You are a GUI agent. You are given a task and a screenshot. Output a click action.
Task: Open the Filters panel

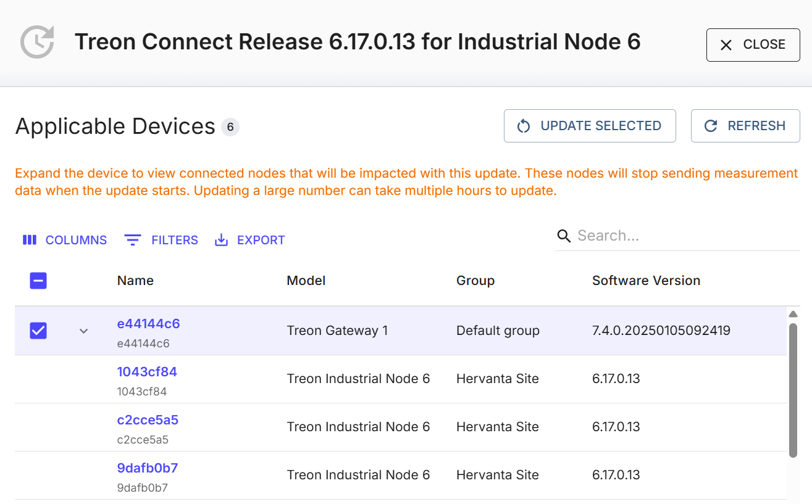click(x=161, y=240)
